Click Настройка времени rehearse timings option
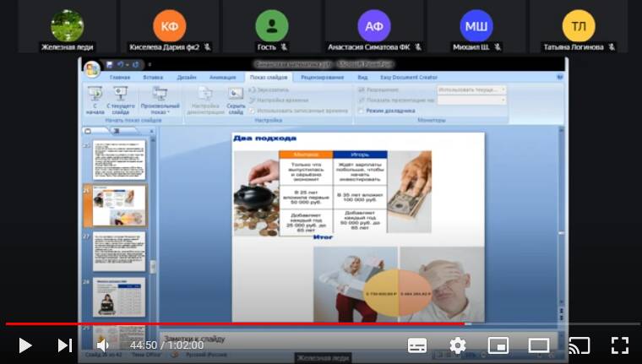The height and width of the screenshot is (364, 642). click(279, 100)
